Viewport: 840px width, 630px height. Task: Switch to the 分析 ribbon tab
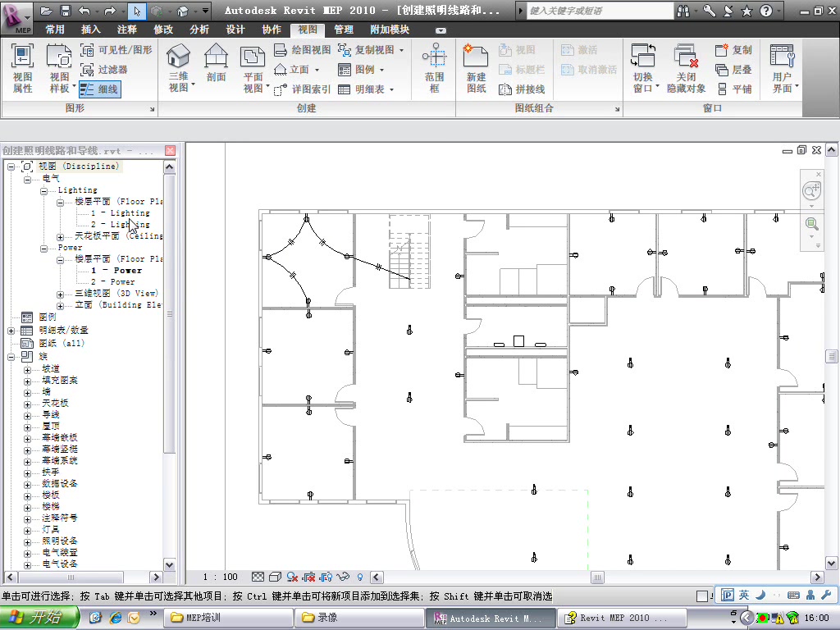point(202,30)
